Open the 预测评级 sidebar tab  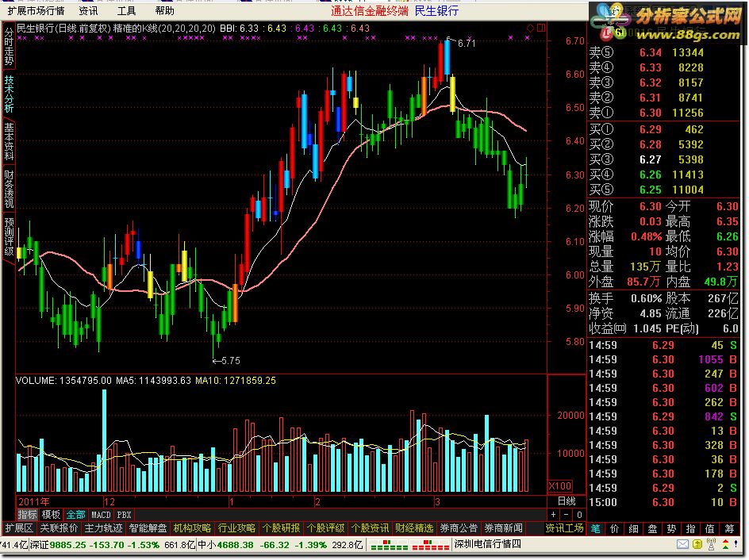9,236
